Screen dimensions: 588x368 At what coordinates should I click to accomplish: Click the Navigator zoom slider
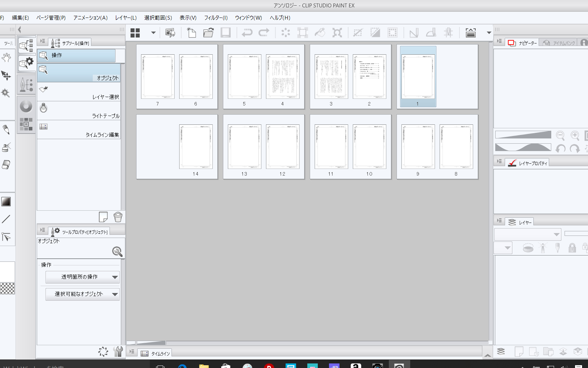point(523,135)
